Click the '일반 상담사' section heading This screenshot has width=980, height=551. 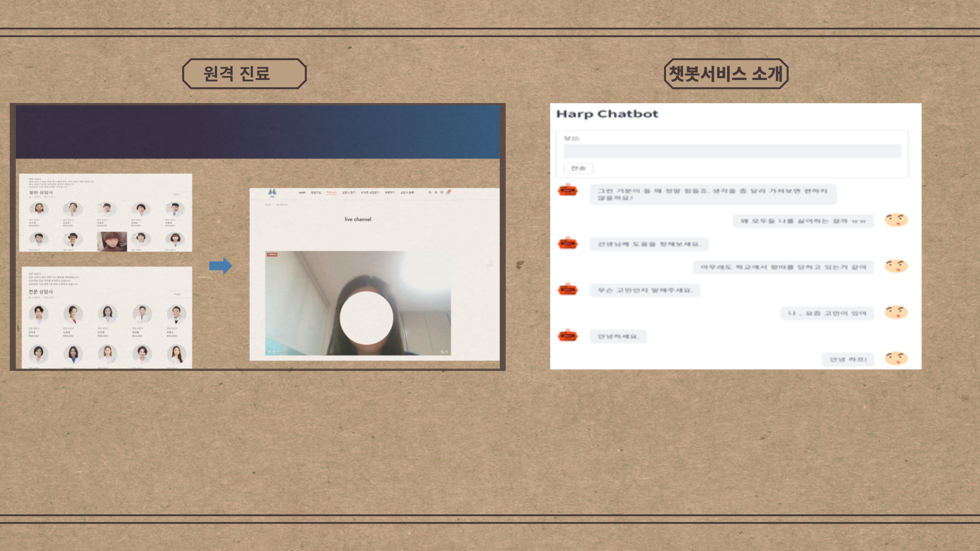coord(41,192)
